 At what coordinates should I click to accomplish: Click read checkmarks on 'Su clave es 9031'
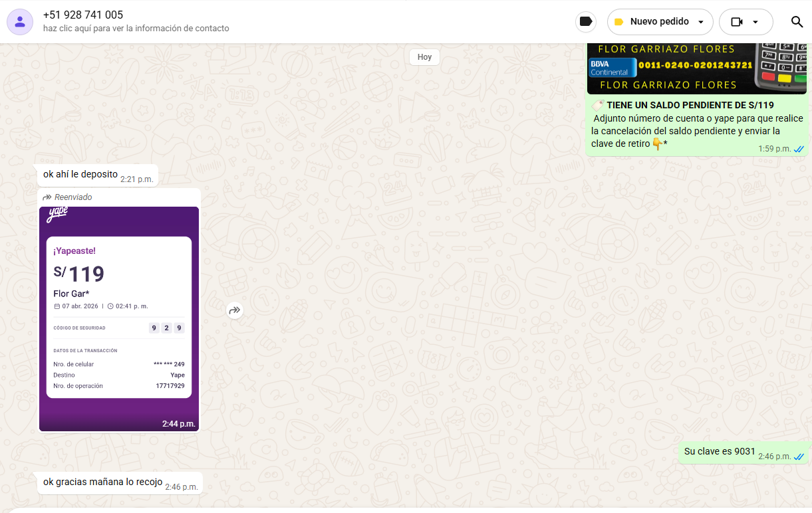(799, 457)
